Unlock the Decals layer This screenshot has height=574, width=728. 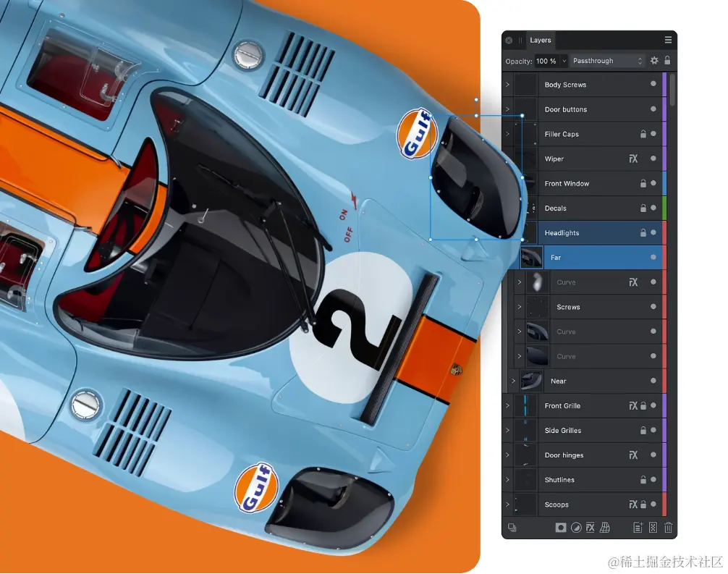(x=643, y=208)
